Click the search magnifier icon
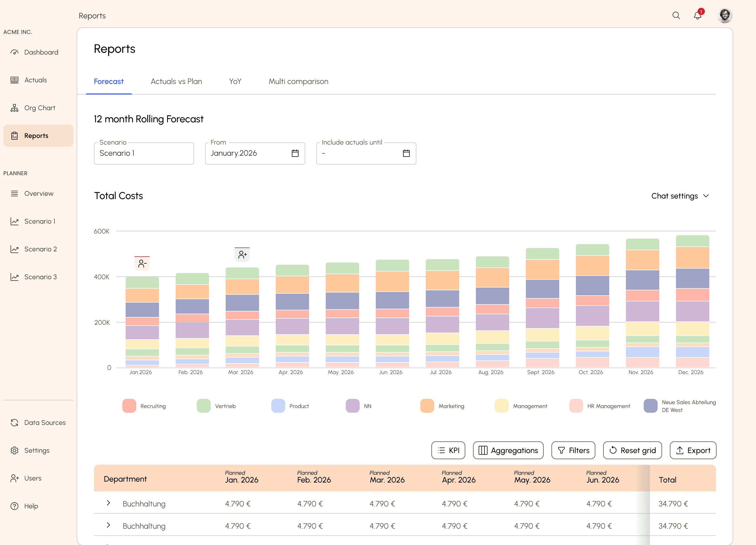This screenshot has width=756, height=545. [676, 15]
